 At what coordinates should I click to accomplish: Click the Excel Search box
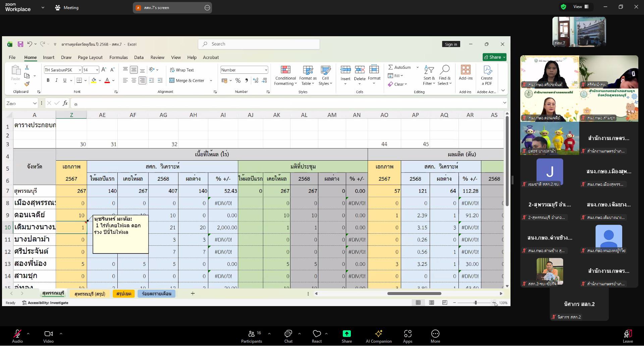[x=259, y=44]
